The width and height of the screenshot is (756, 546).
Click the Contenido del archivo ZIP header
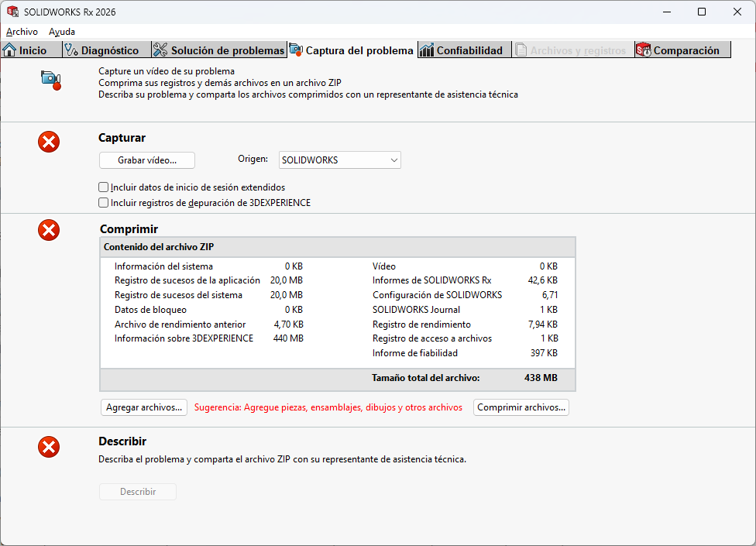[159, 247]
